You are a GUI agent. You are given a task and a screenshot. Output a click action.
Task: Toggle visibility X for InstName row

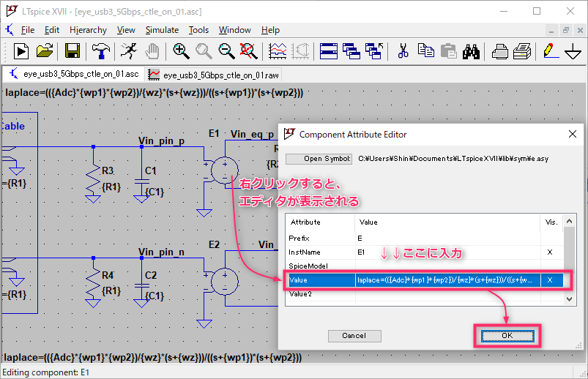[x=550, y=252]
